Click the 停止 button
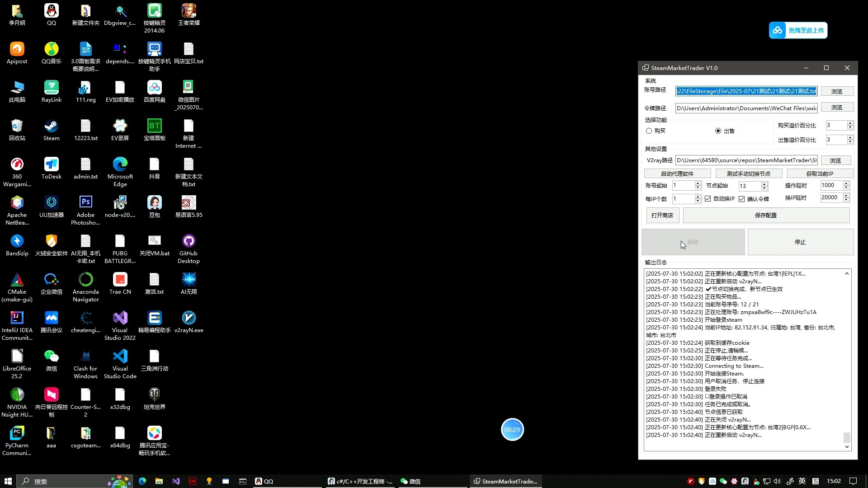Viewport: 868px width, 488px height. pos(800,242)
